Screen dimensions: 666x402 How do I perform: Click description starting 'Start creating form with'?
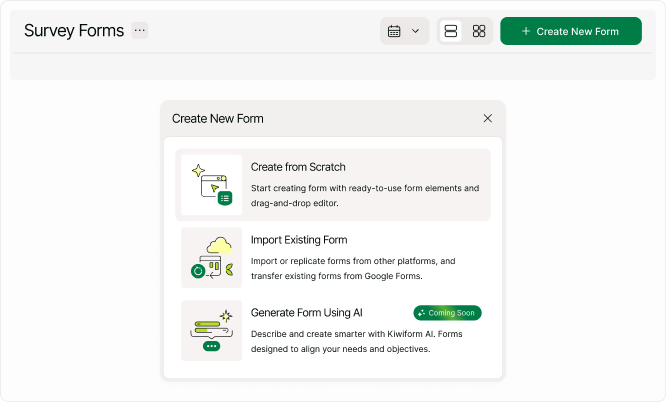click(365, 195)
